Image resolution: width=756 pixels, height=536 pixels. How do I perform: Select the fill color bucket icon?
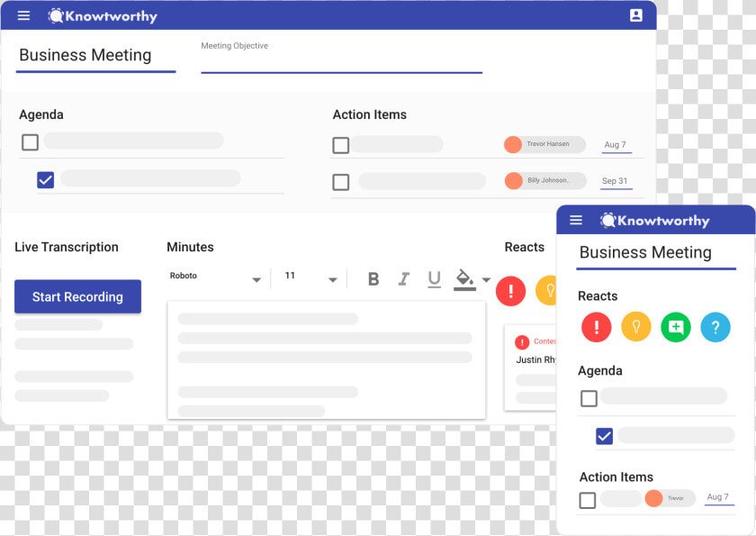(x=464, y=279)
